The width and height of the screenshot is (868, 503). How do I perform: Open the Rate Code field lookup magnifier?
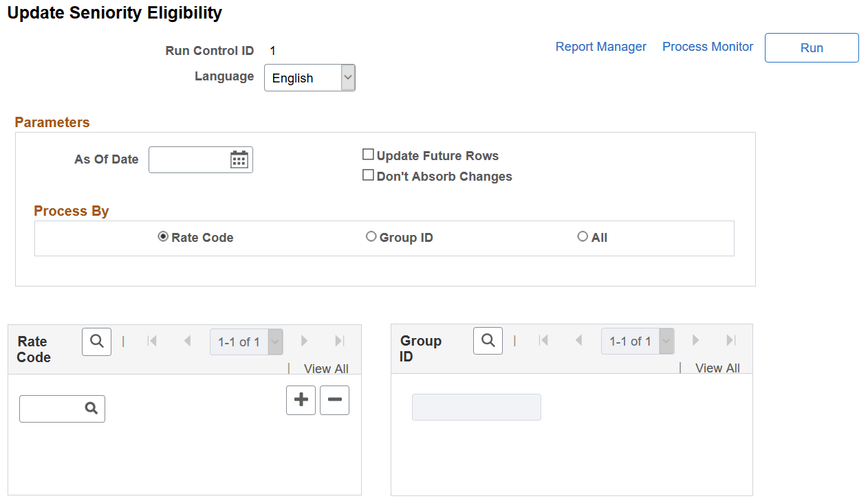[x=93, y=408]
